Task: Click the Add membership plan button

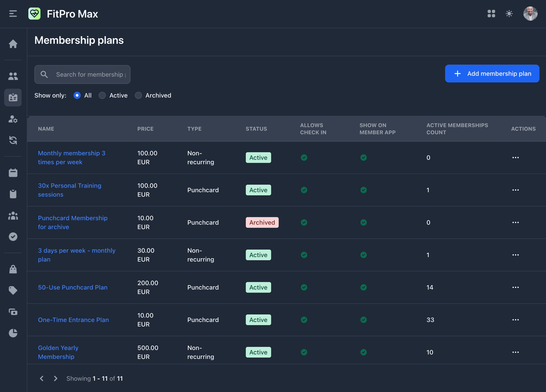Action: (x=492, y=74)
